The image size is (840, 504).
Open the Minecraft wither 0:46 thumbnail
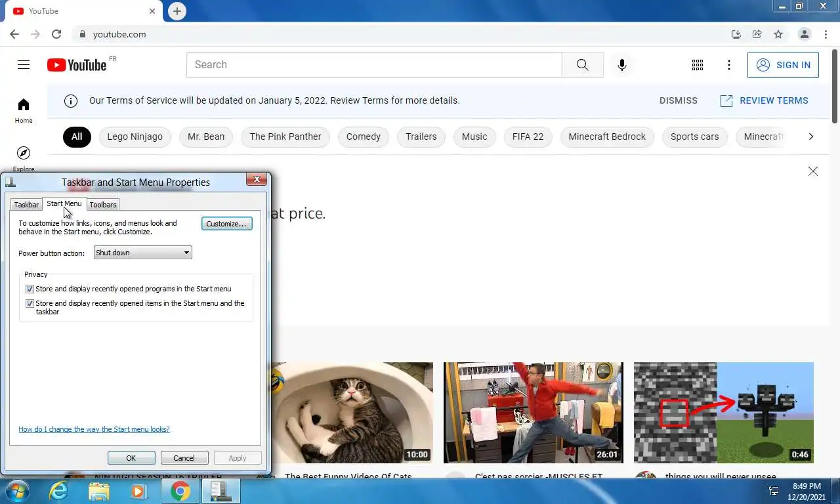[724, 413]
